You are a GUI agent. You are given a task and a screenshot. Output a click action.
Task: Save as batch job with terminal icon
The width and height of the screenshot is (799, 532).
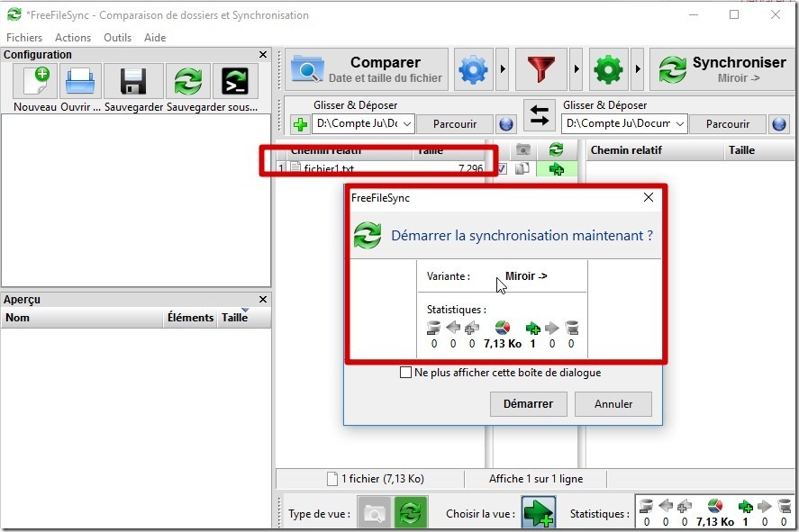[235, 81]
